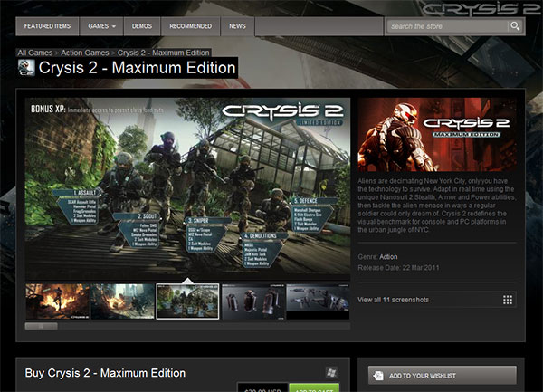
Task: Click Add to Your Wishlist button
Action: pyautogui.click(x=443, y=376)
